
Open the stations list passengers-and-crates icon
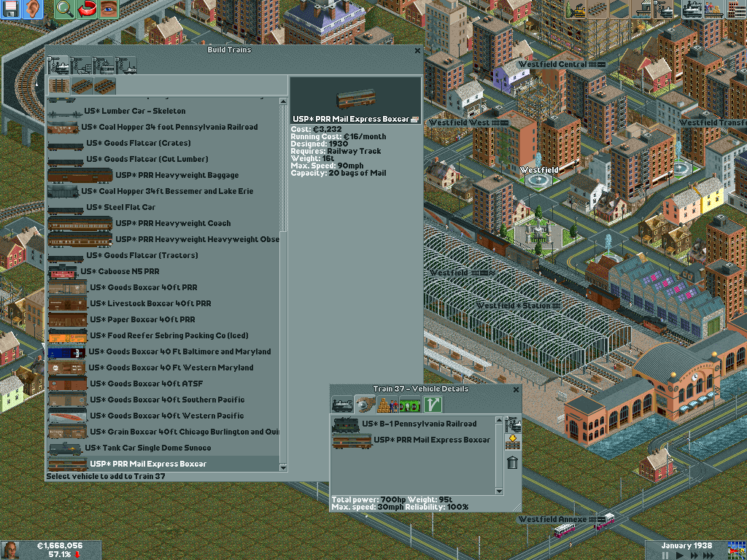(x=714, y=9)
